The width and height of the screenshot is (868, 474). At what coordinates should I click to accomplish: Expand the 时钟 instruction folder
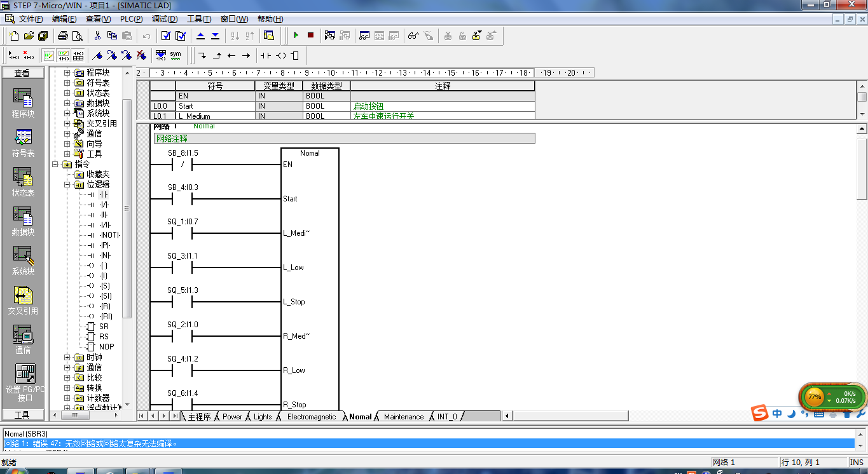[67, 358]
